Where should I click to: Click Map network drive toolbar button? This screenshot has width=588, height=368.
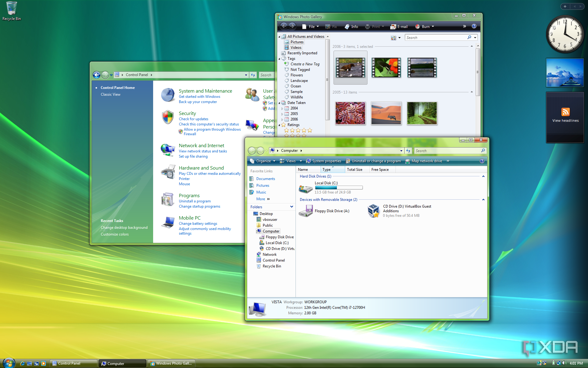[x=424, y=161]
